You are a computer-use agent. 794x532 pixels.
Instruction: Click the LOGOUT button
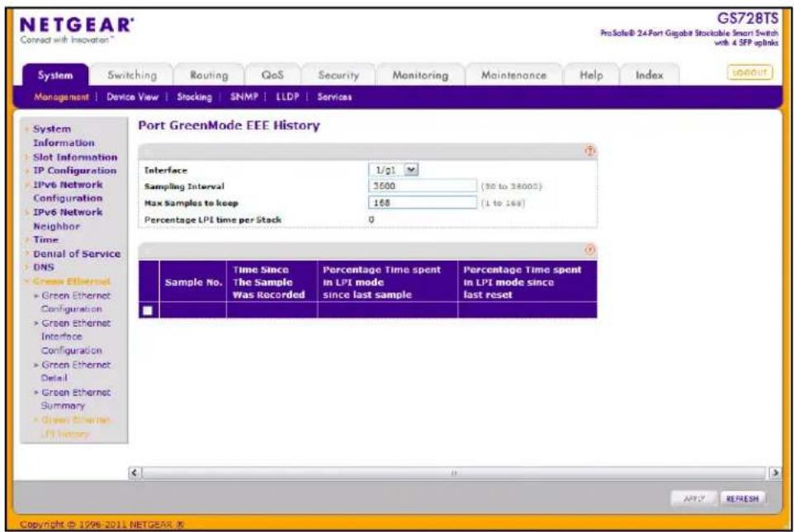tap(750, 73)
